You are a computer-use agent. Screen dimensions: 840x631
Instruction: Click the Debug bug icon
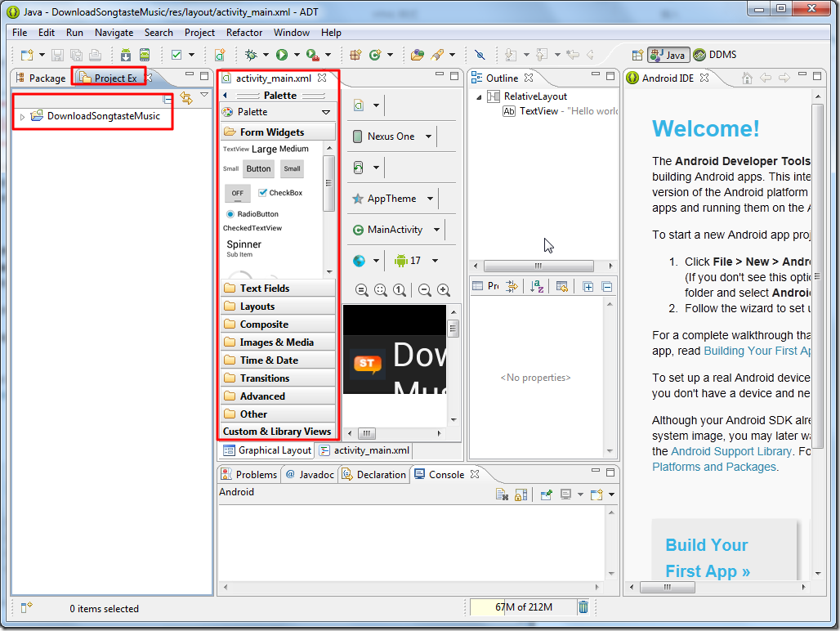tap(251, 55)
